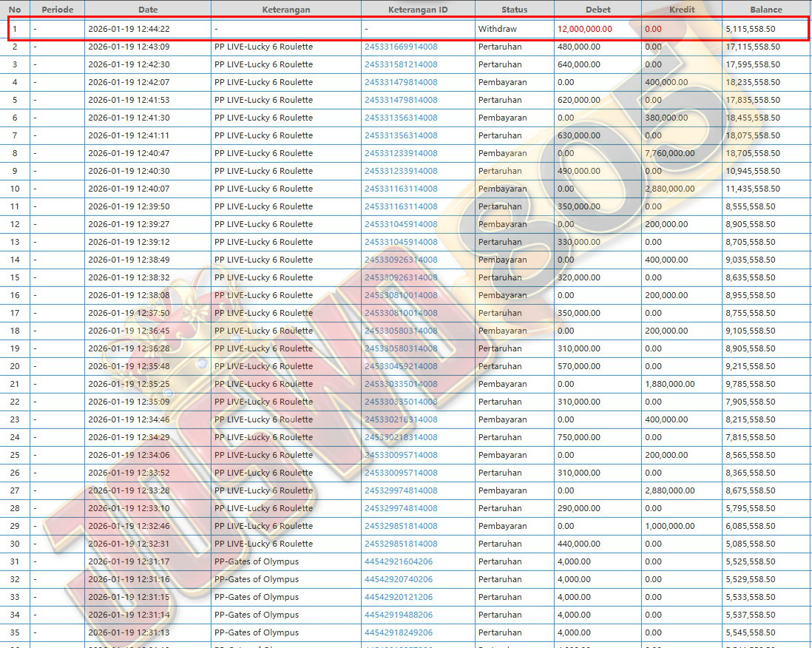Open Gates of Olympus ID 44542921604206

click(398, 561)
